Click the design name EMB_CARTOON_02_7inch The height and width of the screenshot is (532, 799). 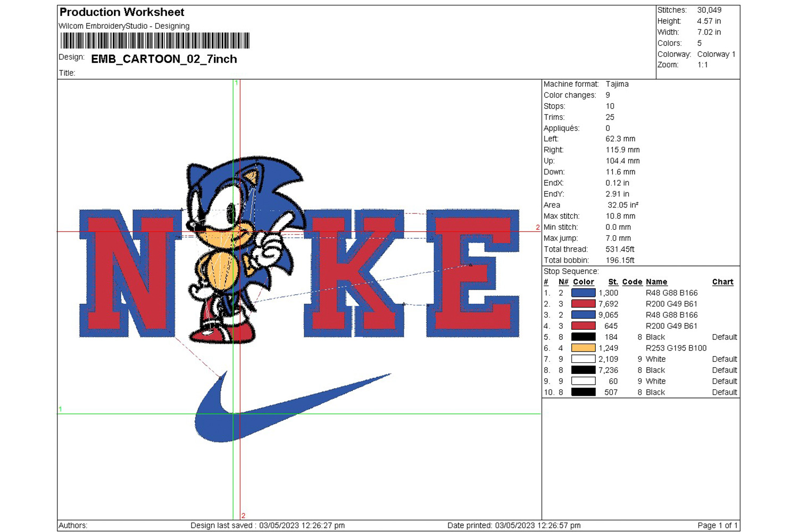(164, 59)
